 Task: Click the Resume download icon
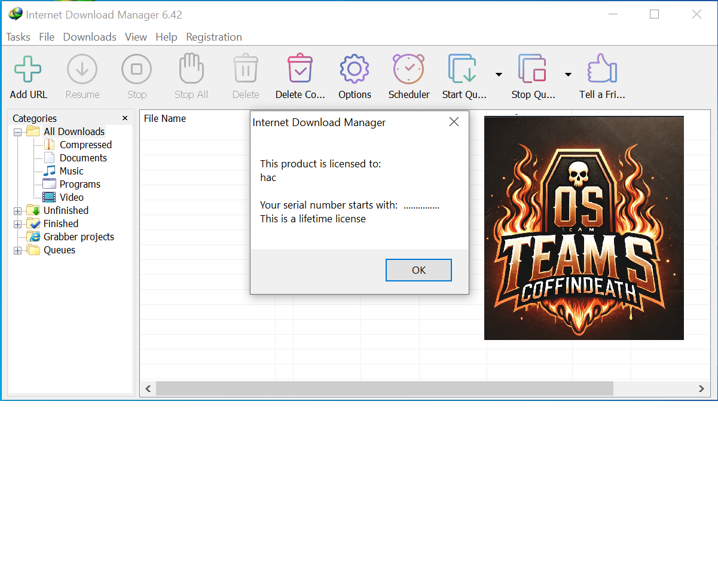pyautogui.click(x=82, y=69)
